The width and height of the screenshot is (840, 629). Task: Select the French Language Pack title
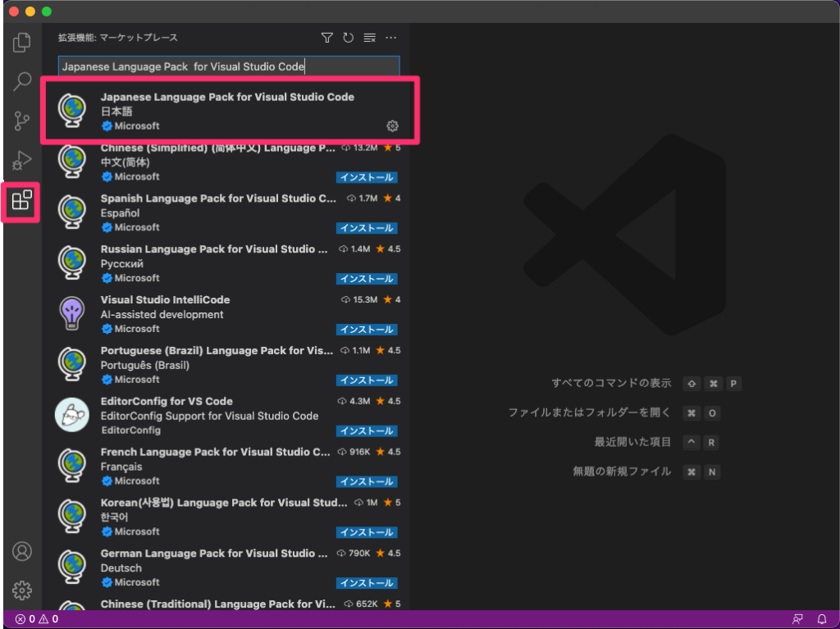point(216,452)
